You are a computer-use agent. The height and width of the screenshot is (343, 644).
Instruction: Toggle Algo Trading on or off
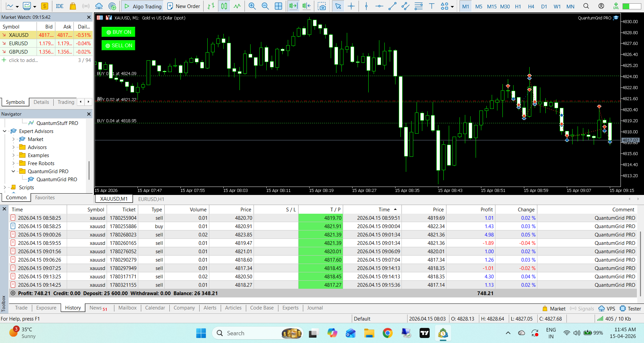pyautogui.click(x=143, y=6)
